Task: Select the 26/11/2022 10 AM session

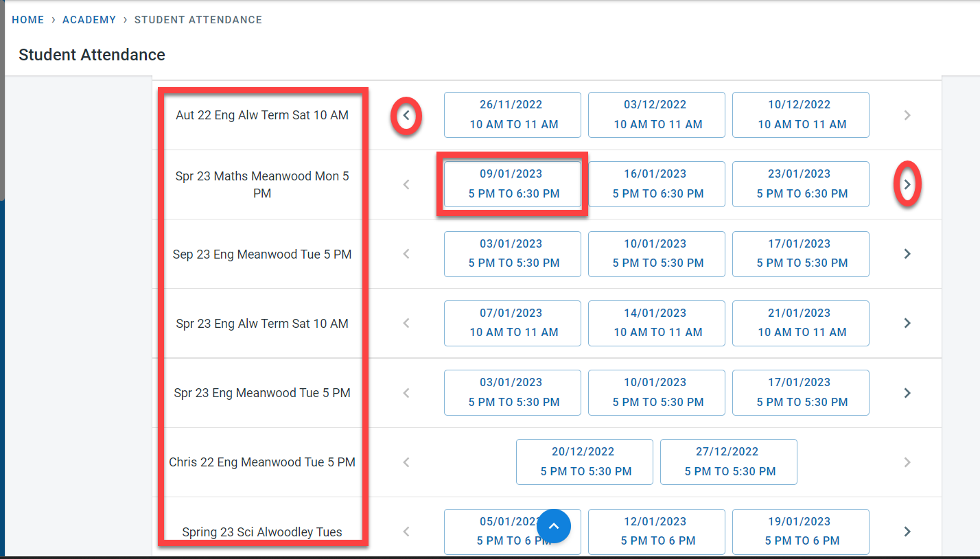Action: click(x=513, y=115)
